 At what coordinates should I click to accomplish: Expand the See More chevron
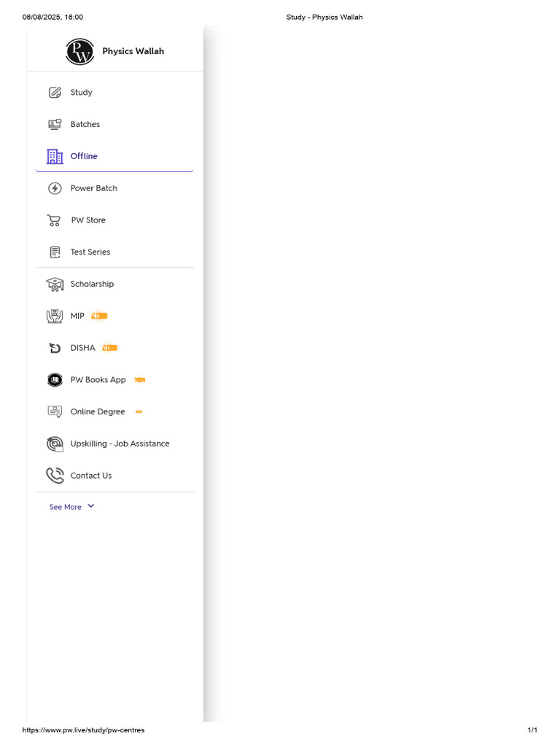(x=91, y=506)
